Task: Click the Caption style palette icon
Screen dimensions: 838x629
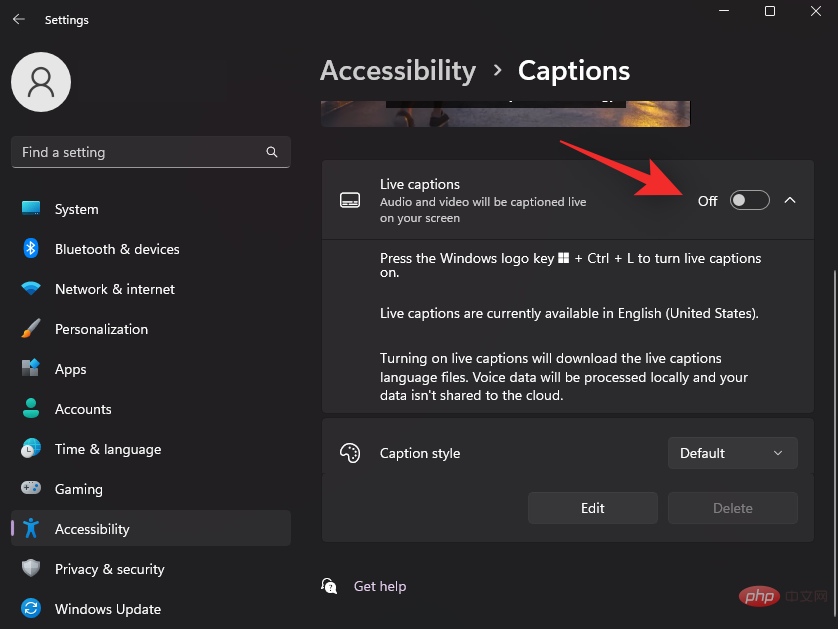Action: coord(350,453)
